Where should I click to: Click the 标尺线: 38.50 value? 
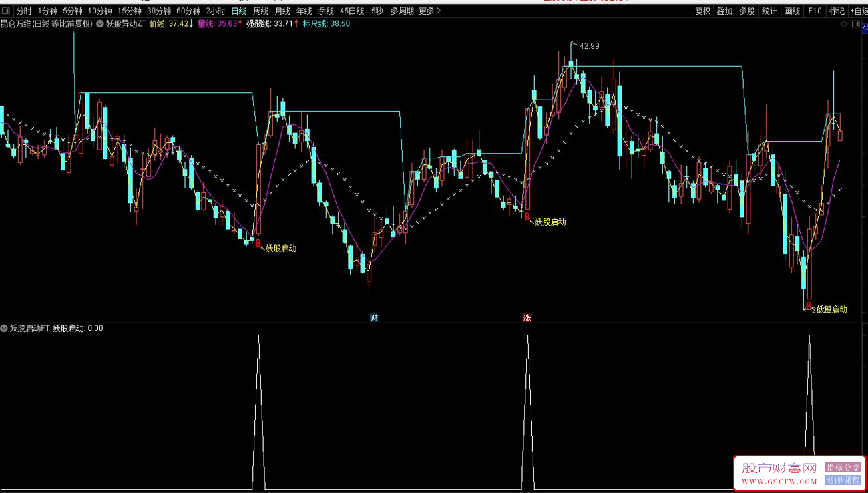327,24
